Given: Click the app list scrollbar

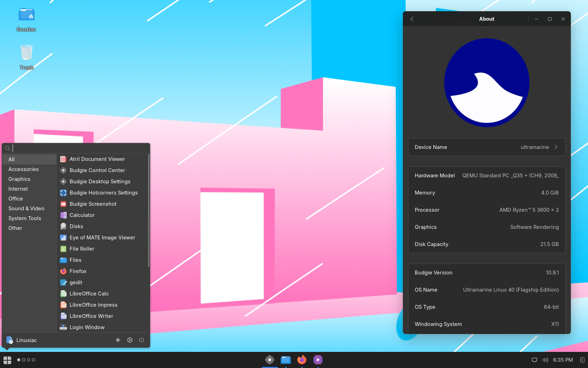Looking at the screenshot, I should click(148, 210).
